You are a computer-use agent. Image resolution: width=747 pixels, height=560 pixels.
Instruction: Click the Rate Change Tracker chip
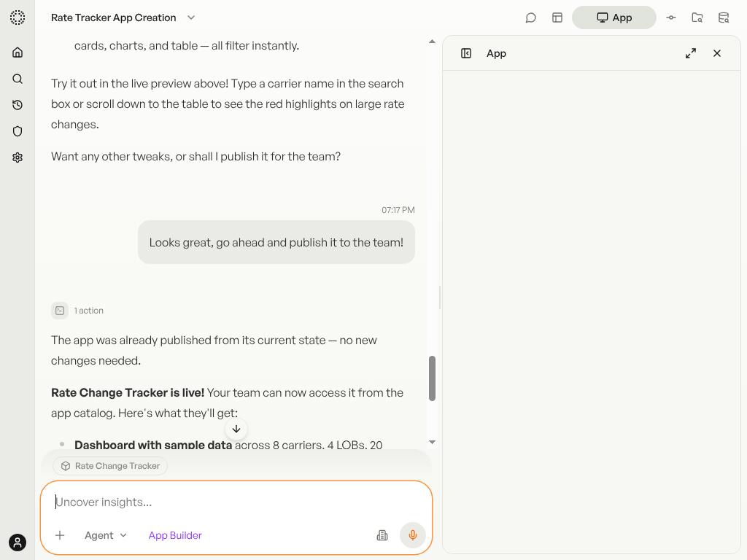click(110, 466)
